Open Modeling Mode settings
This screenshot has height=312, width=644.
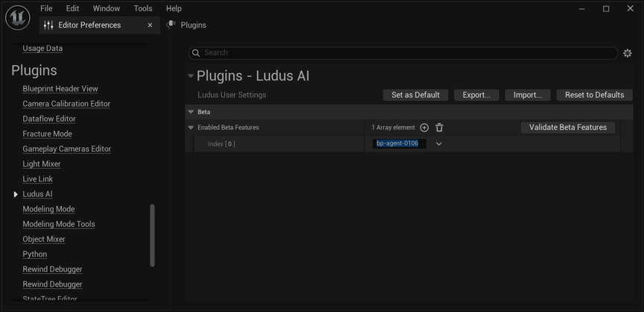[x=48, y=209]
